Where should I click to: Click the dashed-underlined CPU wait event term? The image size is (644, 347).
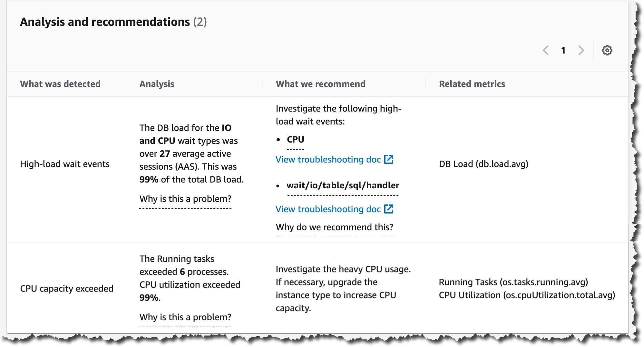[x=295, y=140]
